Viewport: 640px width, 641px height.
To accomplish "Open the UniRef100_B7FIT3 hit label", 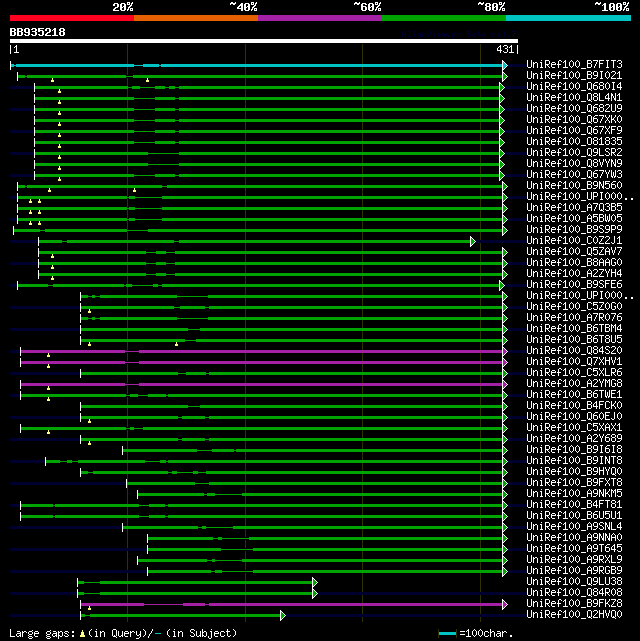I will pos(574,64).
